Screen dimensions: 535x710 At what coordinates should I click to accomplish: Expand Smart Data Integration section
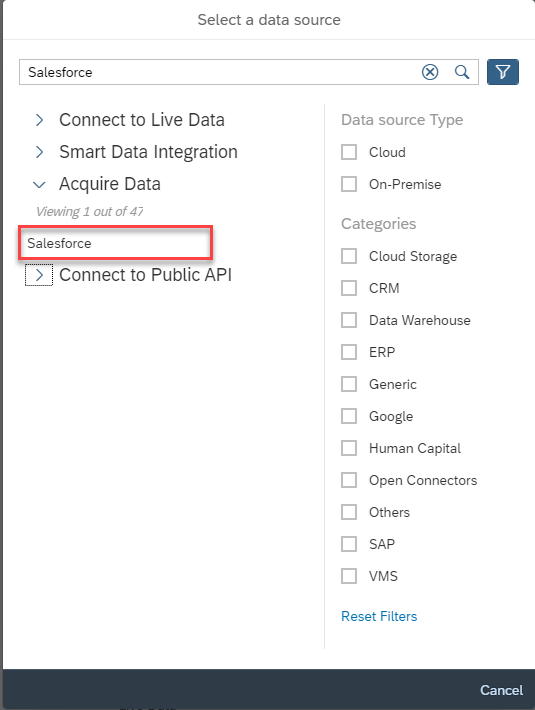click(x=39, y=152)
